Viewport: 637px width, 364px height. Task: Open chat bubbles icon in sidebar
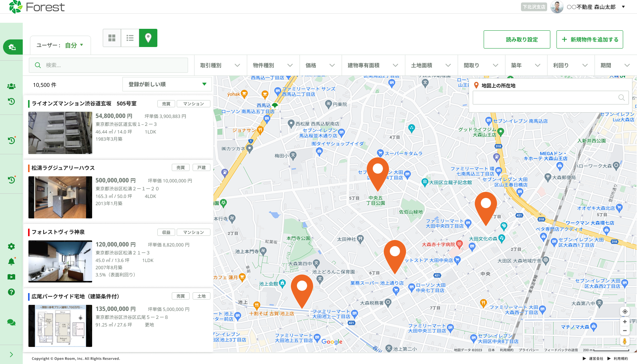[x=11, y=322]
